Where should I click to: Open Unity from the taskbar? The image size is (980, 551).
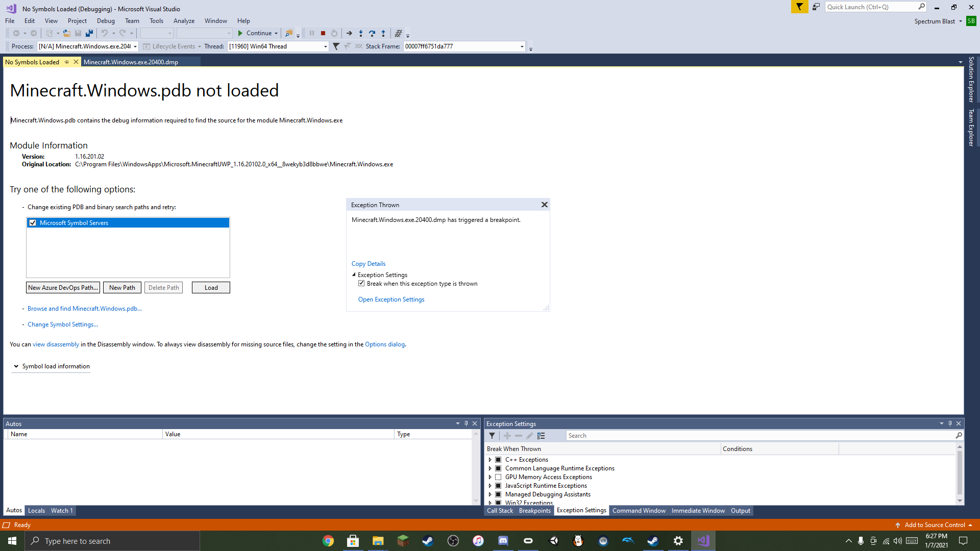click(553, 541)
